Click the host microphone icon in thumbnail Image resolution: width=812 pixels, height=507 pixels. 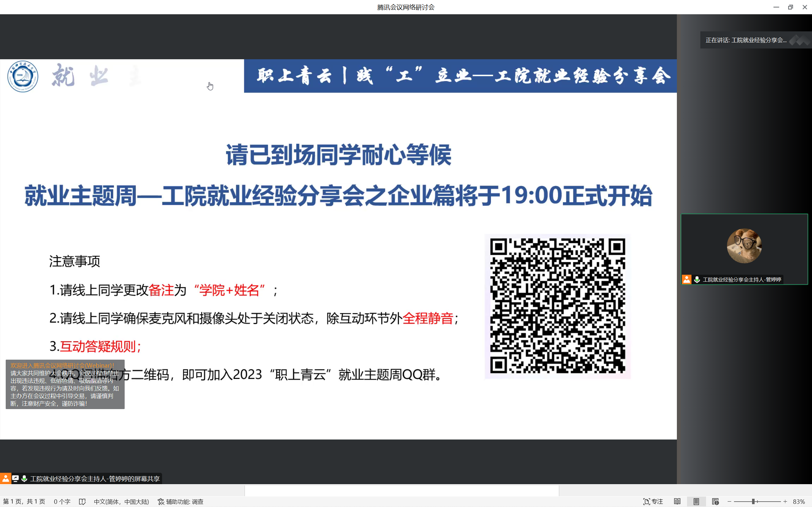click(697, 279)
